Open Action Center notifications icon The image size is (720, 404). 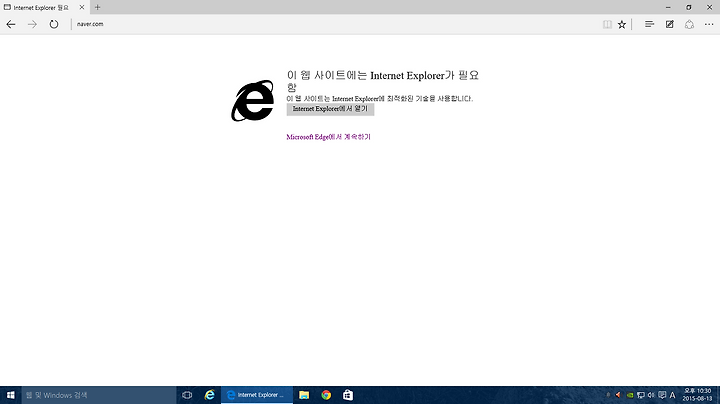click(662, 395)
